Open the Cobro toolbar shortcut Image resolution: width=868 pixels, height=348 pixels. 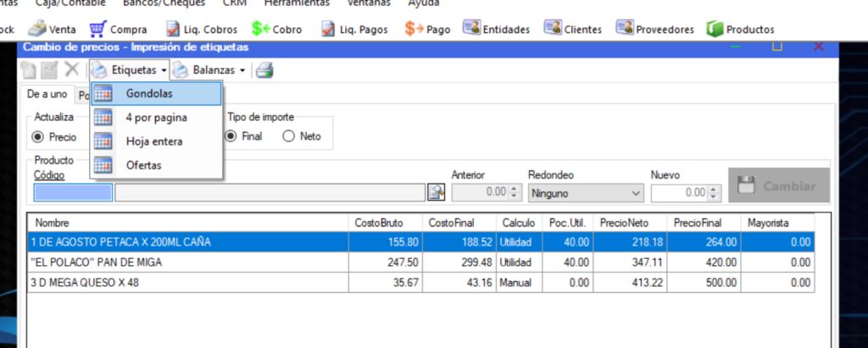277,29
